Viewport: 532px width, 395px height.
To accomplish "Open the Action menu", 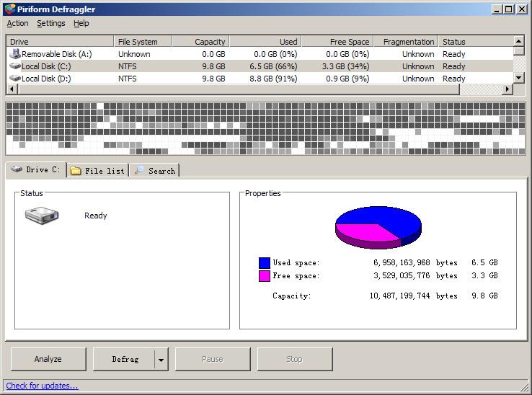I will point(18,23).
